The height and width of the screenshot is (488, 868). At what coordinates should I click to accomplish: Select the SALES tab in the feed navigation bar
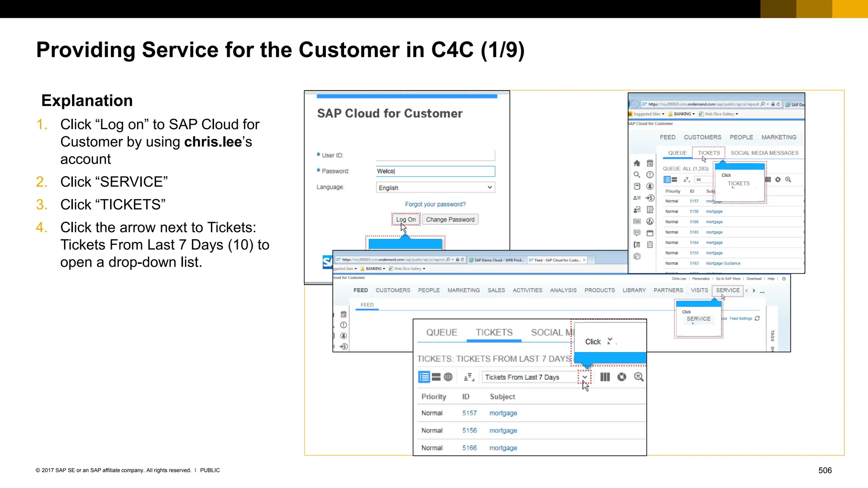pyautogui.click(x=496, y=290)
